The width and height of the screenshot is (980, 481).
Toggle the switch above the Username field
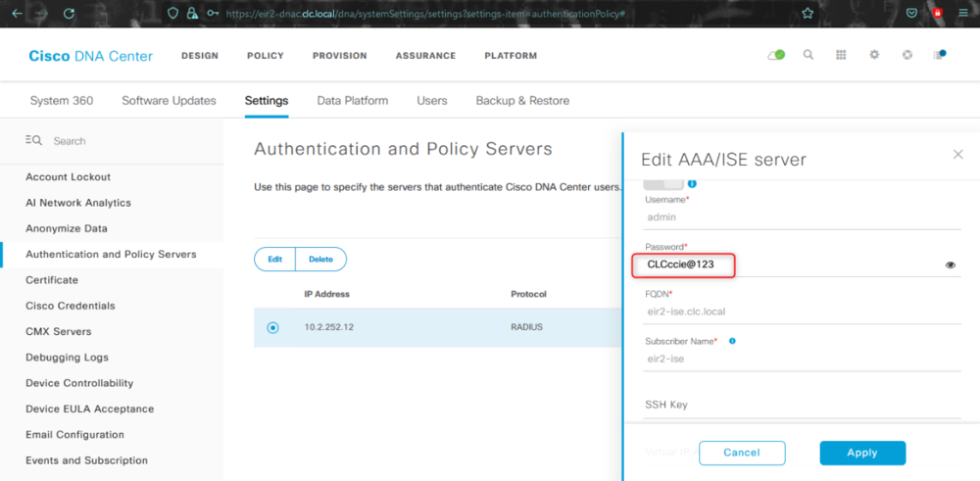tap(663, 185)
